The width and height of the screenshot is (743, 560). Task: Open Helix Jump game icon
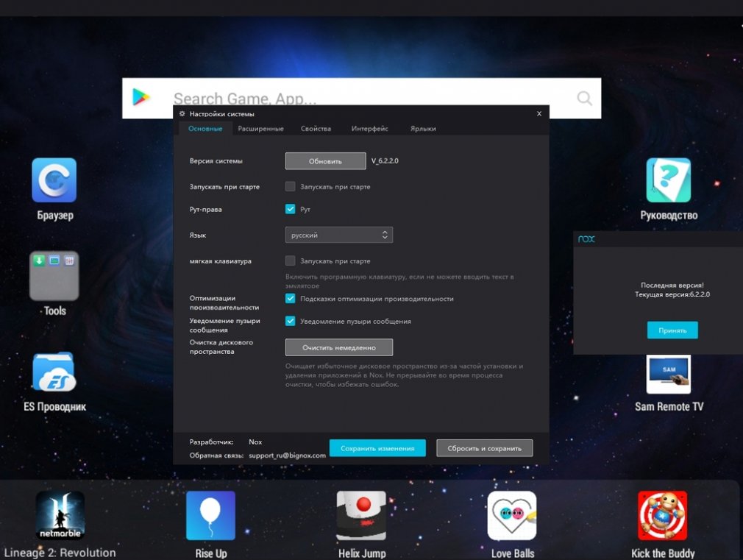tap(361, 515)
